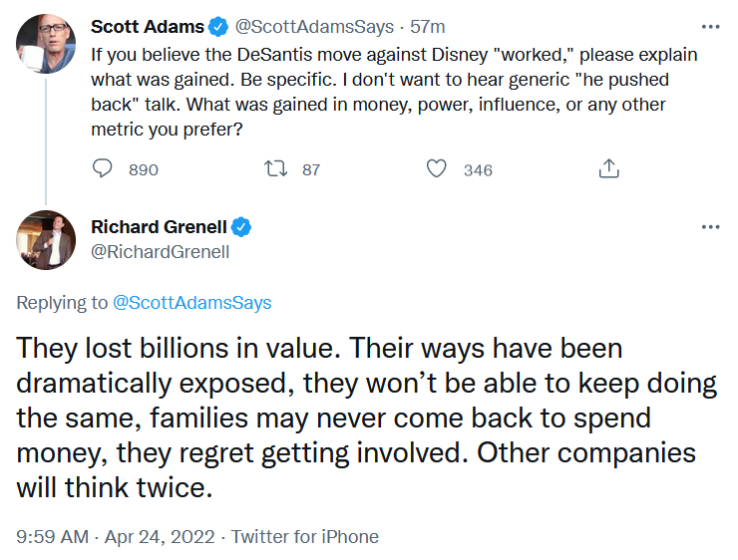
Task: Click the share icon on Scott Adams' tweet
Action: pos(609,168)
